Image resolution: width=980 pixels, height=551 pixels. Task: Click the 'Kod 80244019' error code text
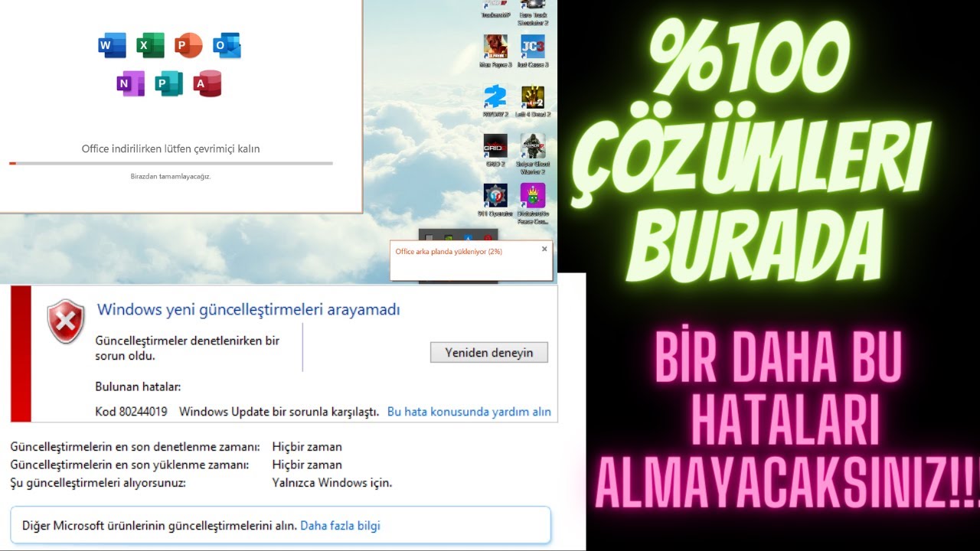click(x=131, y=412)
